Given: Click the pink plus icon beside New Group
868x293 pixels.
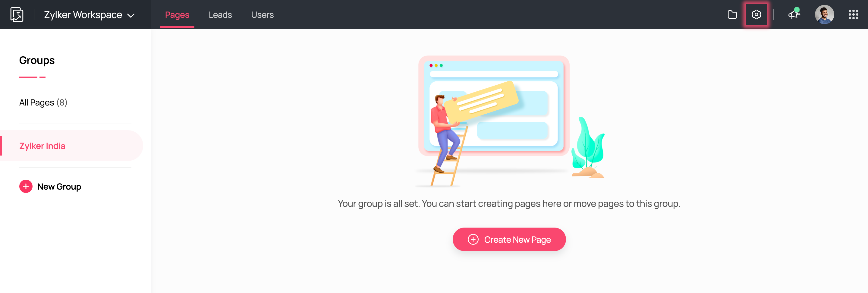Looking at the screenshot, I should (x=26, y=187).
